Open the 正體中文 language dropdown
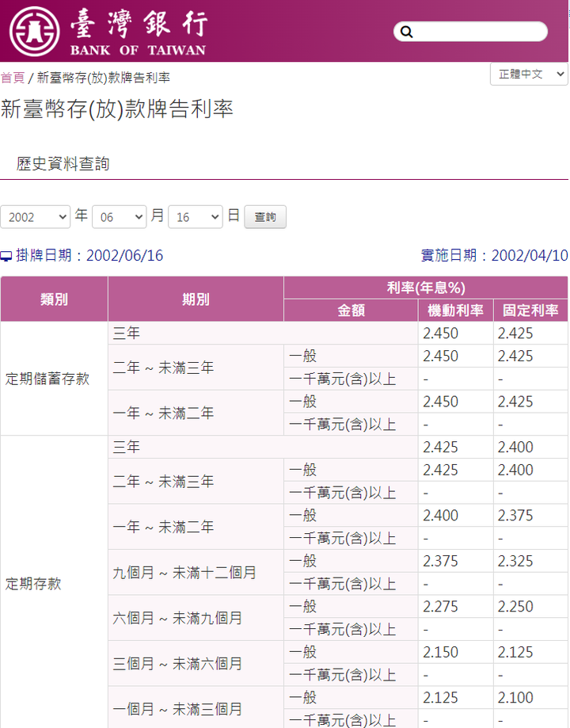This screenshot has width=570, height=728. pos(529,74)
